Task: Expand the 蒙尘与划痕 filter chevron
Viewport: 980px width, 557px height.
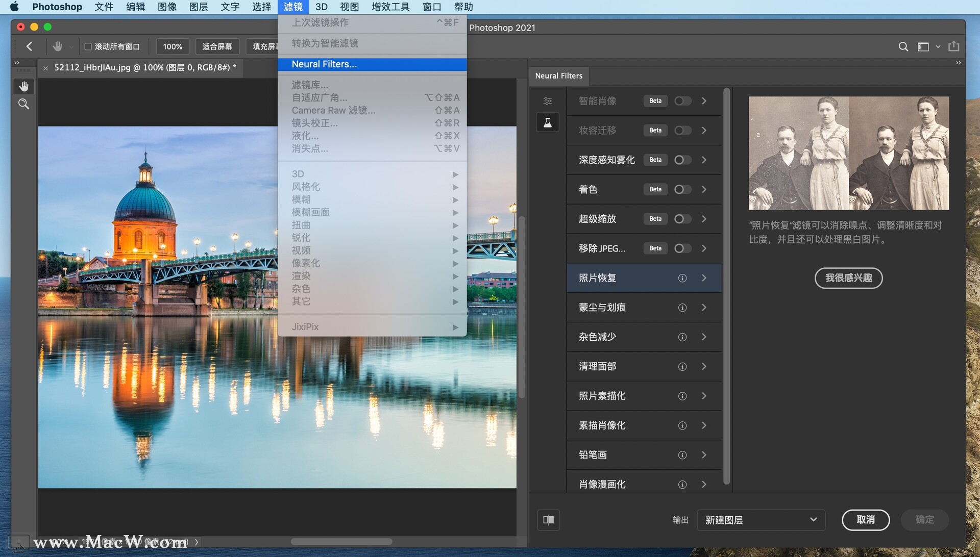Action: 704,308
